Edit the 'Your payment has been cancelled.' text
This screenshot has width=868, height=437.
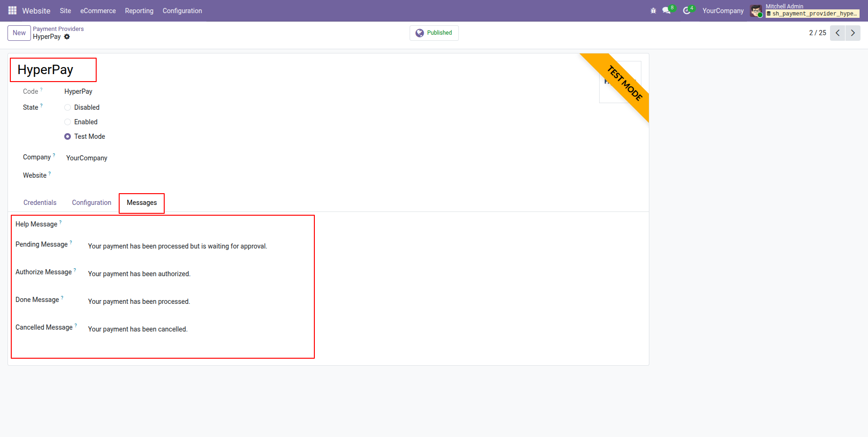138,329
